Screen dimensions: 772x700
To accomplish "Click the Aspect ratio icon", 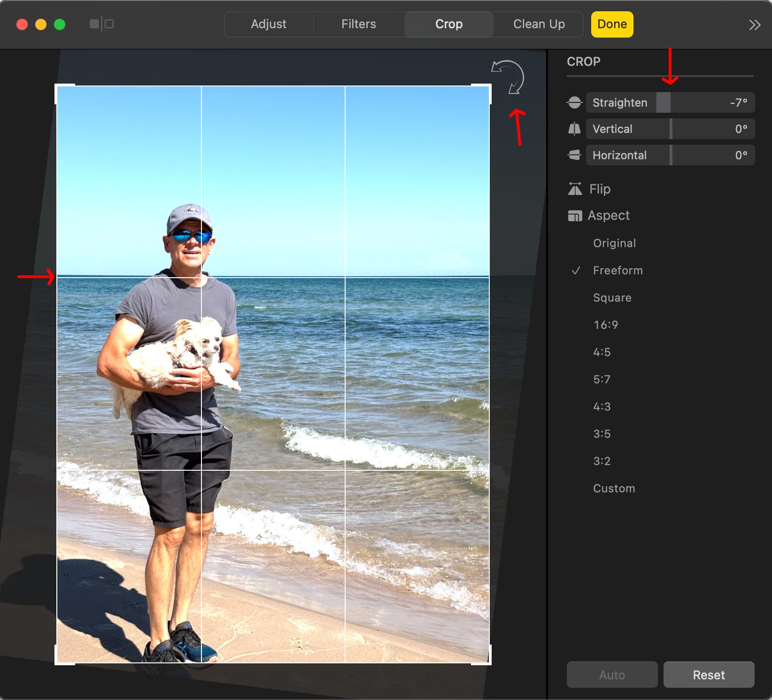I will pos(575,216).
